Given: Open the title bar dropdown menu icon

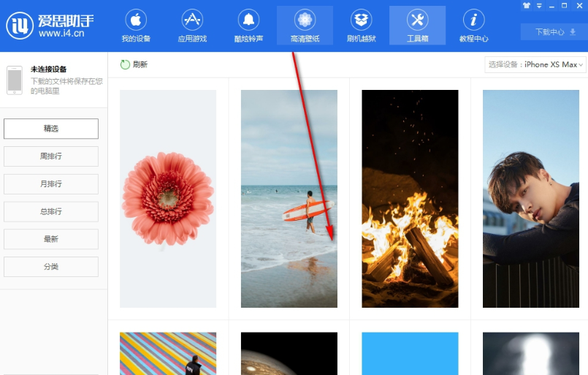Looking at the screenshot, I should pyautogui.click(x=539, y=6).
